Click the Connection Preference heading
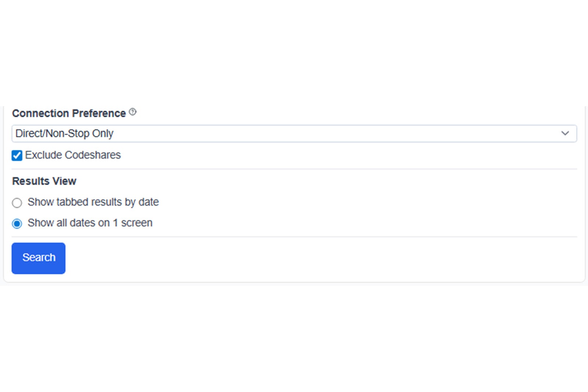 tap(69, 113)
